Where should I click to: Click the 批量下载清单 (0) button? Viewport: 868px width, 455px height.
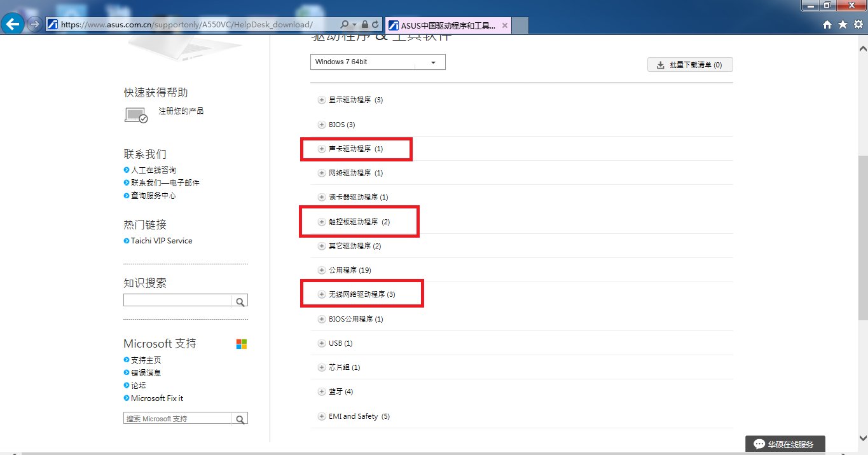tap(690, 65)
